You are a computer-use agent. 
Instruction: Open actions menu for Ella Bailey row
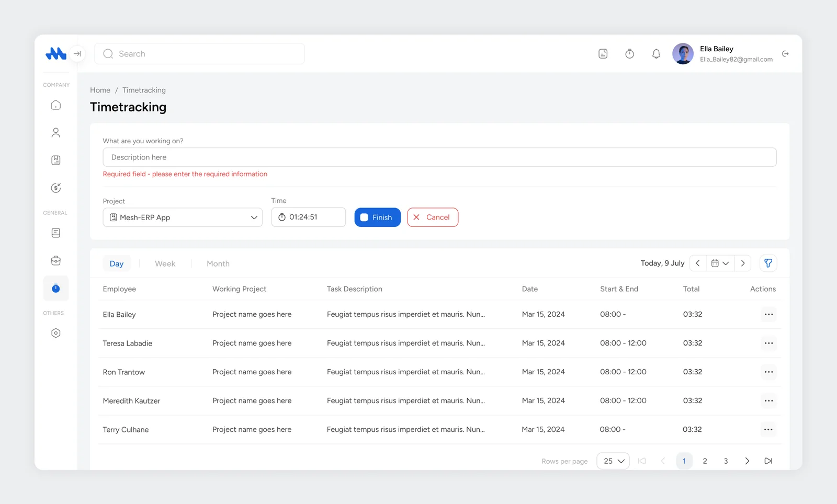click(x=768, y=314)
